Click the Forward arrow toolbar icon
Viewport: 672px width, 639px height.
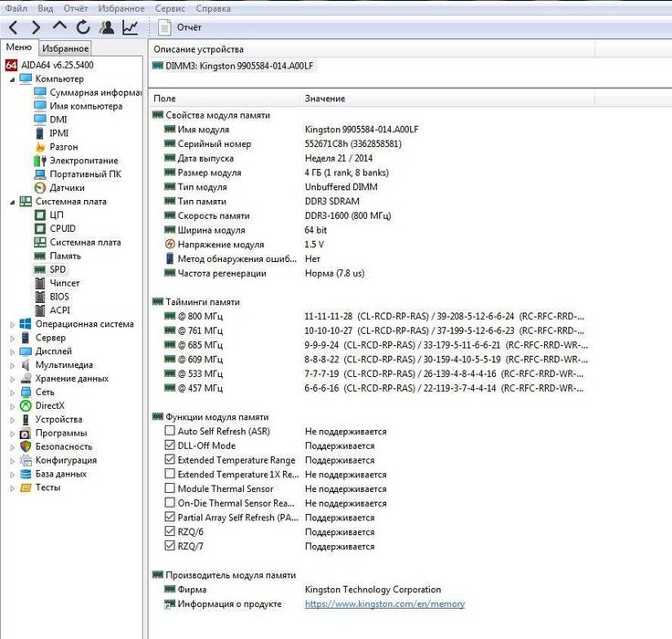[x=36, y=28]
